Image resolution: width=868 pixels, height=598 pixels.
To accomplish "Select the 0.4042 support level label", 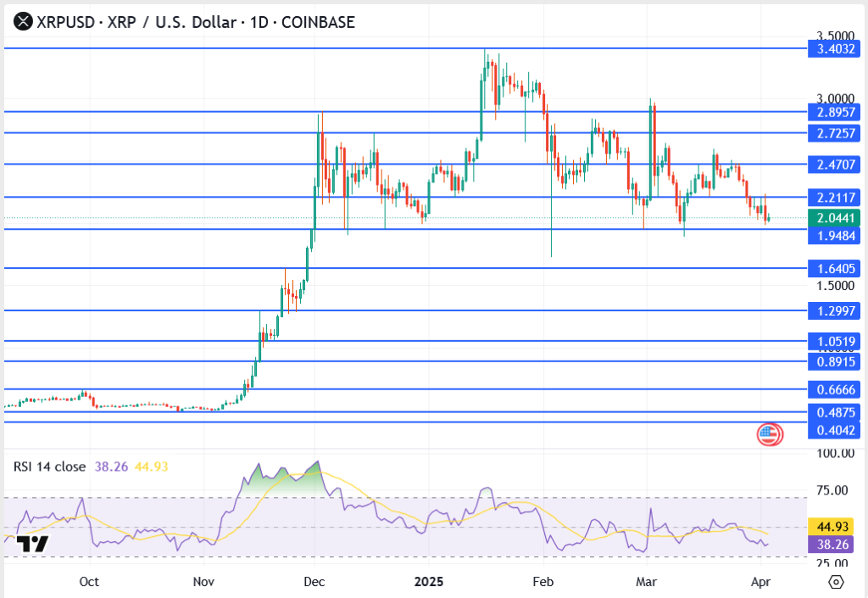I will coord(833,430).
